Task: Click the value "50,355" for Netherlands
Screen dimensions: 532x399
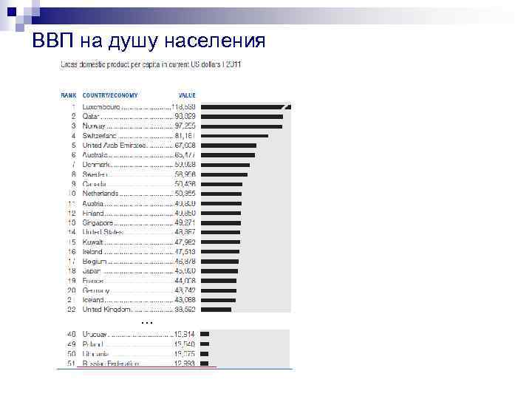Action: coord(185,194)
